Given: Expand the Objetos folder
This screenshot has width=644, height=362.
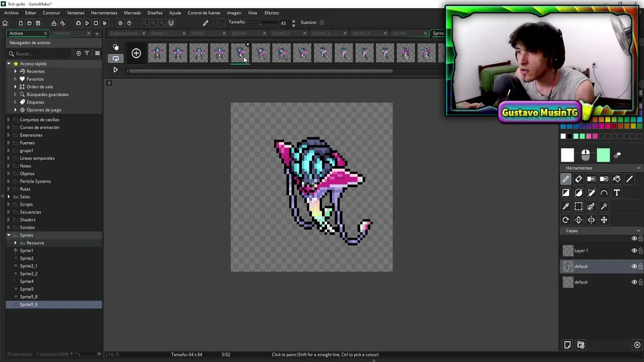Looking at the screenshot, I should click(x=9, y=173).
